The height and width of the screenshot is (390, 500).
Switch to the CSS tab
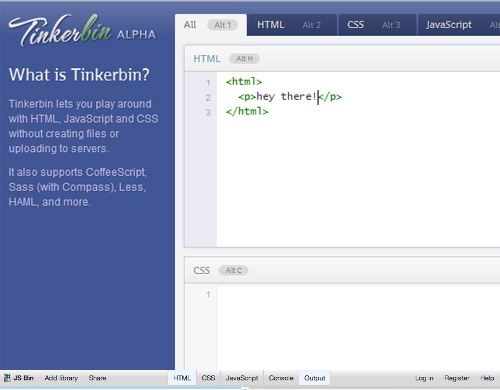(377, 25)
